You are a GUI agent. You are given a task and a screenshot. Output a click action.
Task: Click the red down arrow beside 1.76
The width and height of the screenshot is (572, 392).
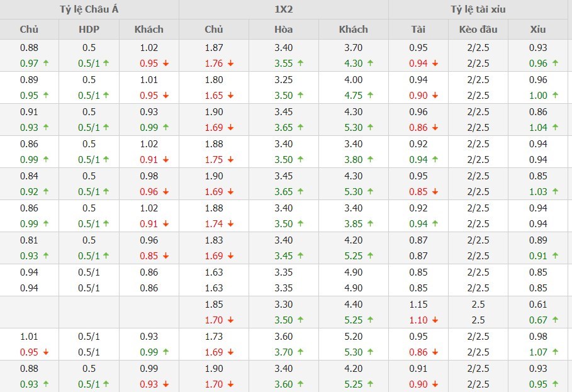[230, 64]
